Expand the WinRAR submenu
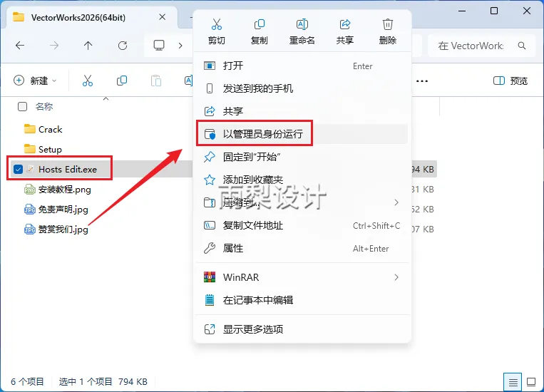Viewport: 544px width, 392px height. [x=396, y=277]
